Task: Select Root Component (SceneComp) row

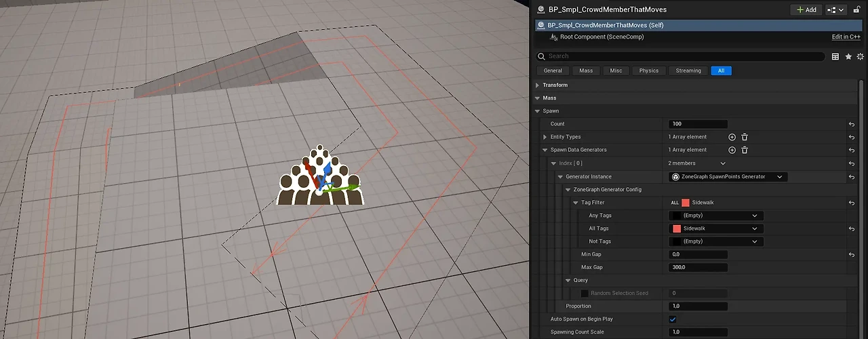Action: coord(699,37)
